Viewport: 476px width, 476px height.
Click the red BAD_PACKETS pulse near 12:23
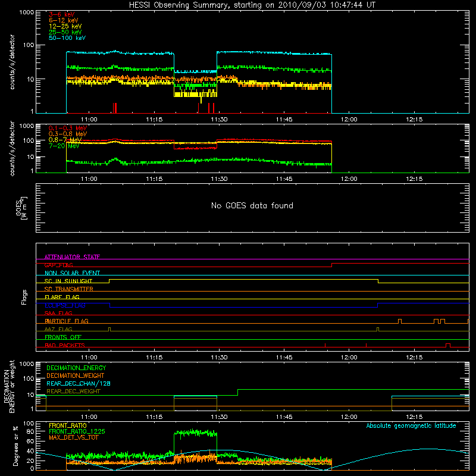pos(448,345)
